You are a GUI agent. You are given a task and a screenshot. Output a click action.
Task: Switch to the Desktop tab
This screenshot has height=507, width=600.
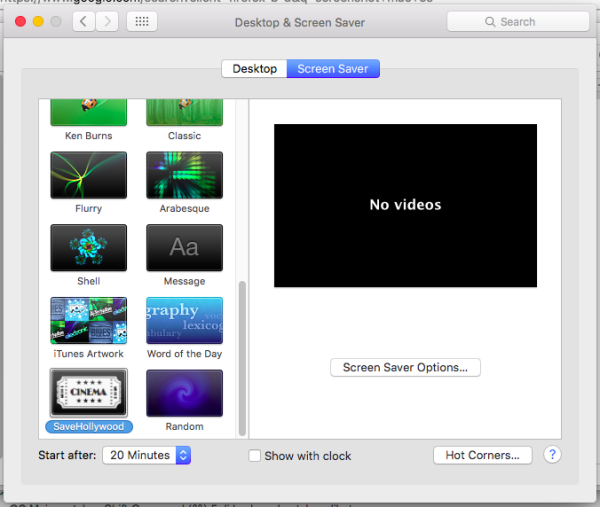254,69
